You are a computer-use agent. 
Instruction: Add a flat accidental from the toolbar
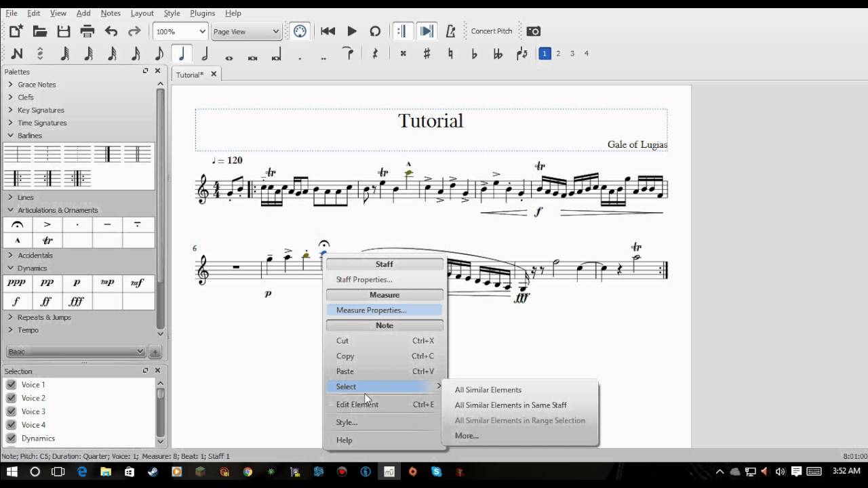pyautogui.click(x=474, y=54)
